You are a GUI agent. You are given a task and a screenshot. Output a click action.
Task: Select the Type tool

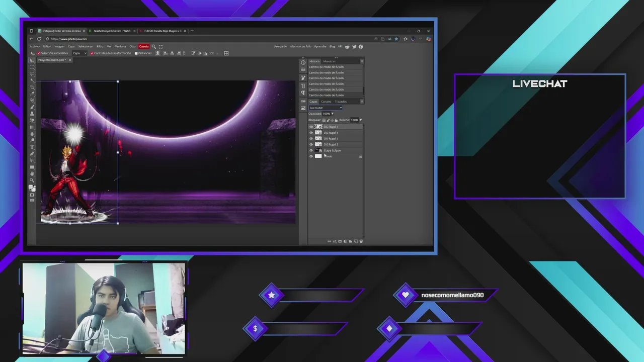[32, 147]
